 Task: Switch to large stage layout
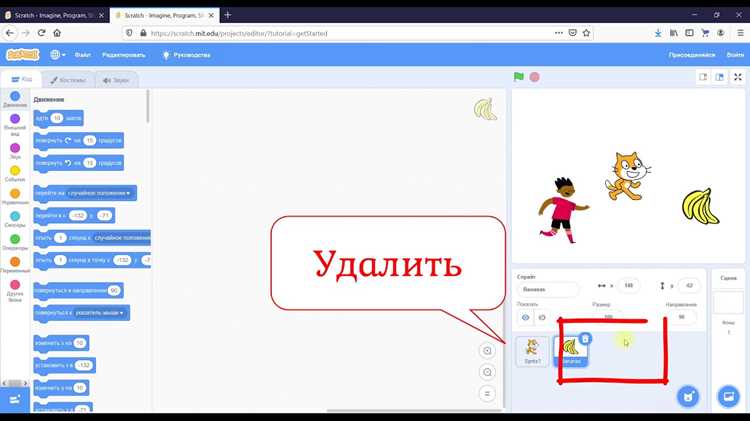(x=719, y=77)
